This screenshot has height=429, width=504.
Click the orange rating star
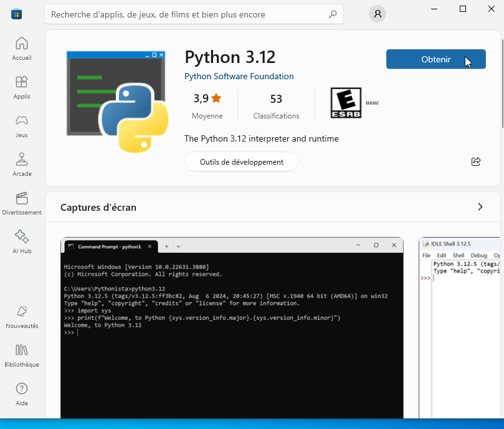216,98
